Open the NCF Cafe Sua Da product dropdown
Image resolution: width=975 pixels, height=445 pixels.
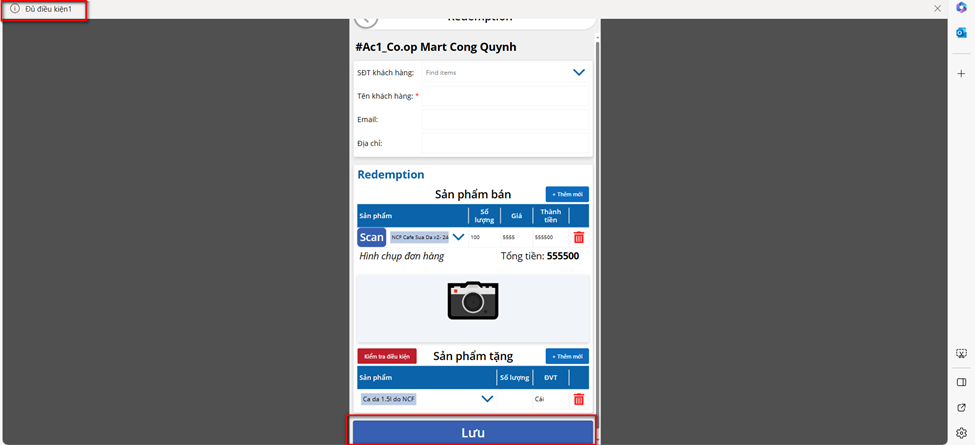[458, 237]
